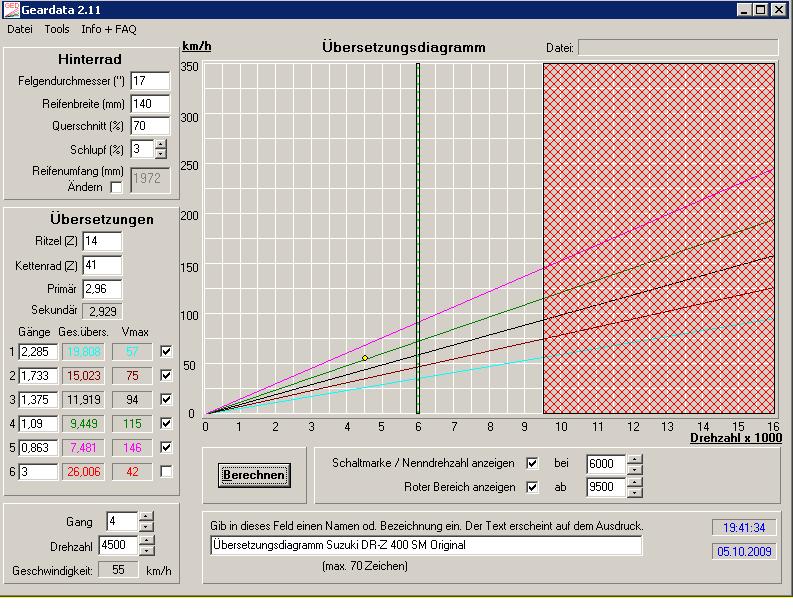Screen dimensions: 793x612
Task: Lower the red range rpm with down arrow
Action: tap(633, 493)
